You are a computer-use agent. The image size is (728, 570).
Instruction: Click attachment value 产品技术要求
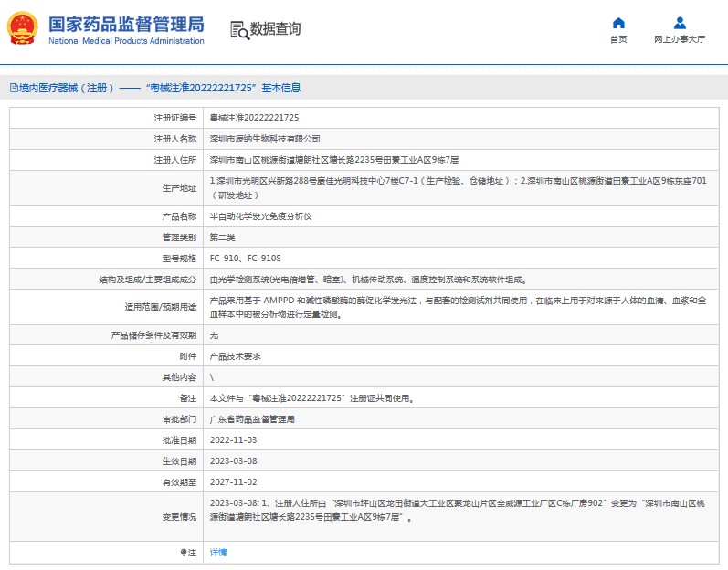point(235,356)
